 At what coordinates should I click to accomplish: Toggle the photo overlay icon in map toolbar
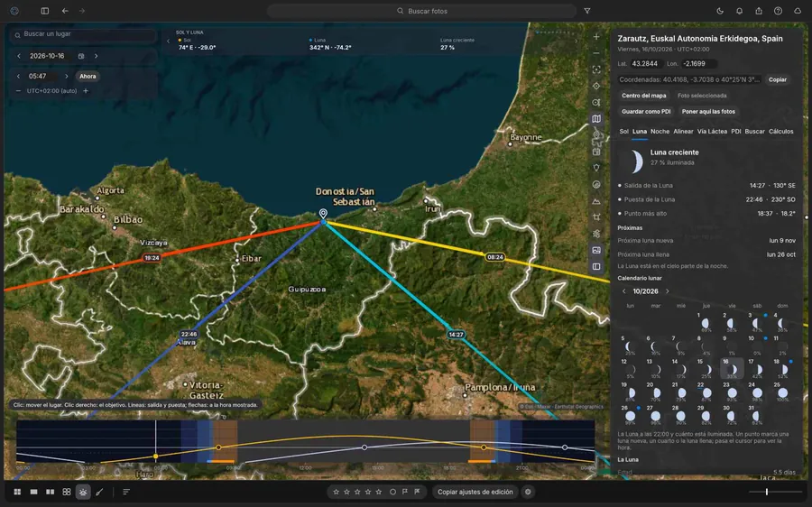point(596,250)
